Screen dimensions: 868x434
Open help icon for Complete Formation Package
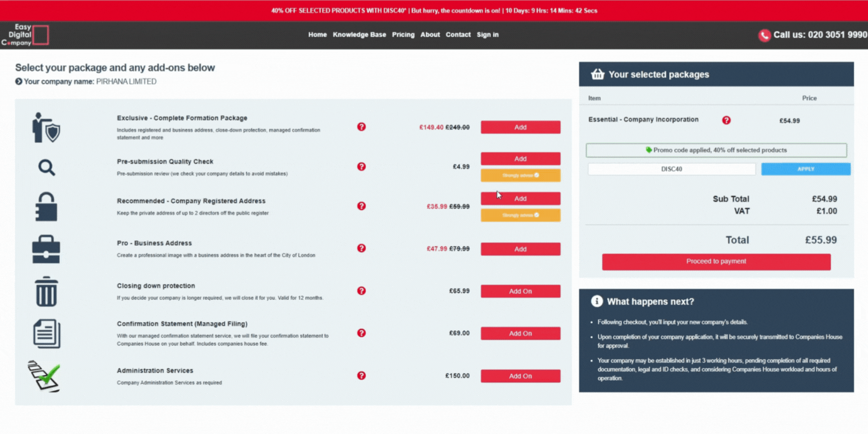[x=361, y=127]
